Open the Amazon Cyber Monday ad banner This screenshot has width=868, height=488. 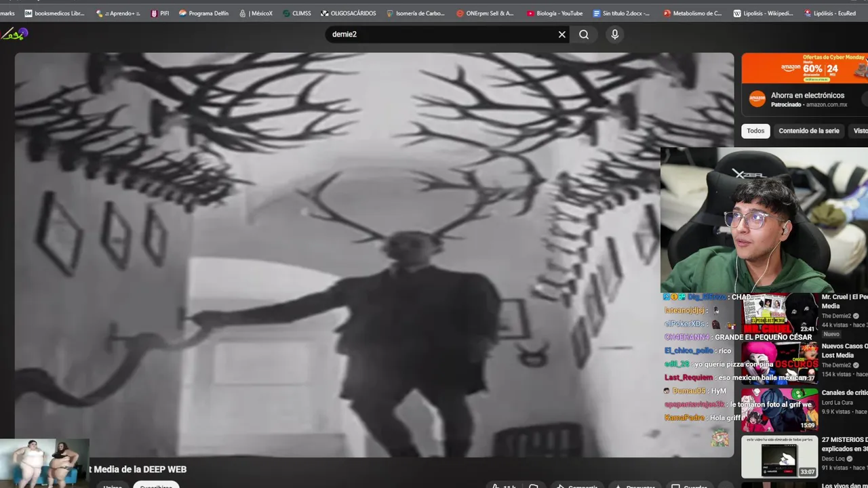click(x=804, y=68)
